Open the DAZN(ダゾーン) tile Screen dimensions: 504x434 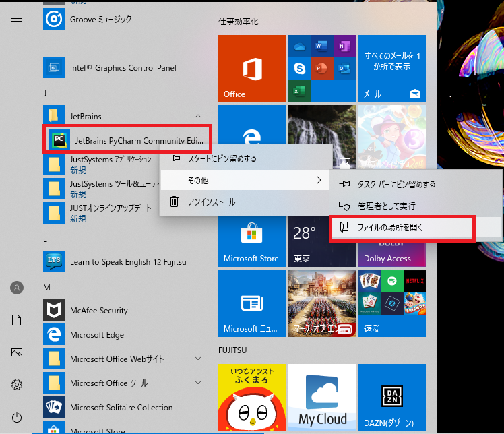392,398
